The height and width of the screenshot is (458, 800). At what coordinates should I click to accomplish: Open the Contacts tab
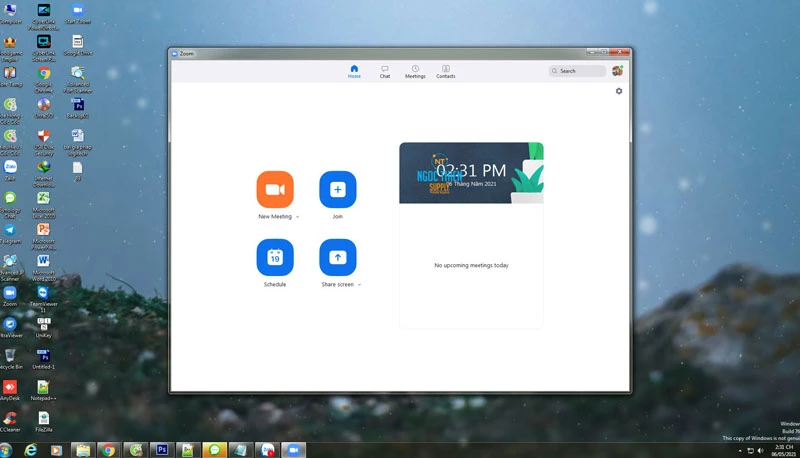click(446, 71)
